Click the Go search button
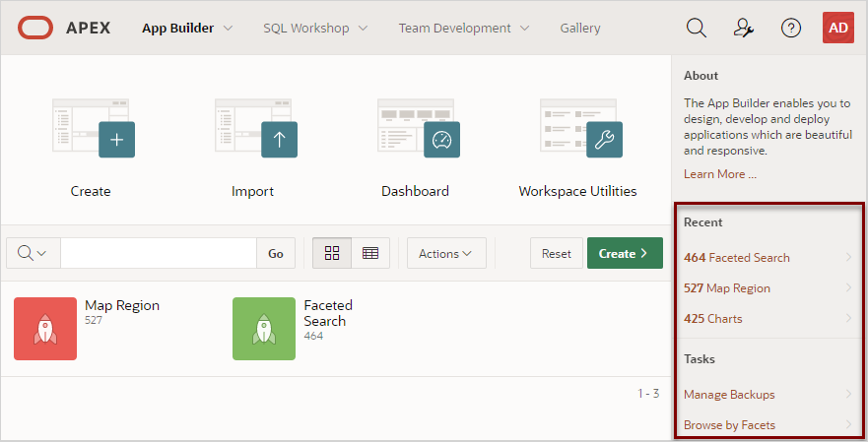 point(276,253)
